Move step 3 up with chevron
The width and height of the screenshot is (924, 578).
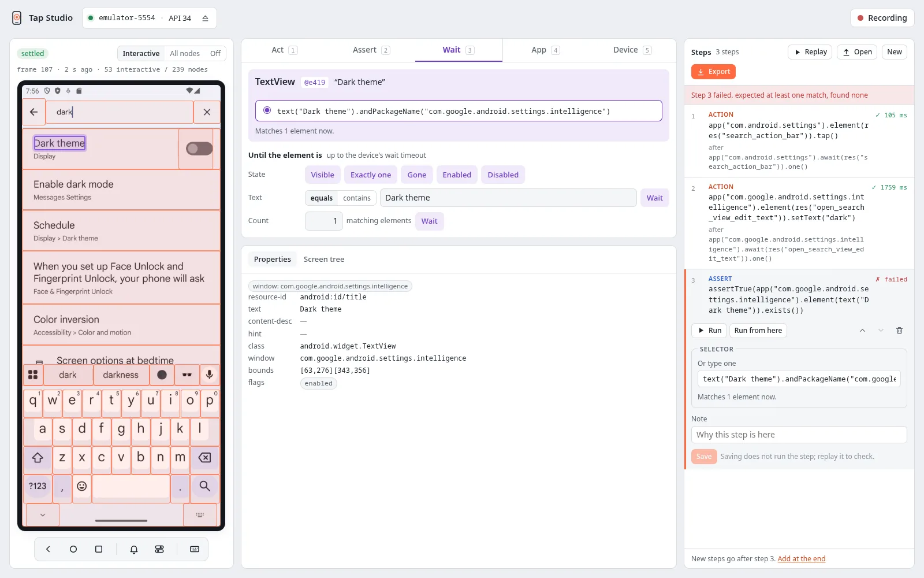click(x=862, y=331)
